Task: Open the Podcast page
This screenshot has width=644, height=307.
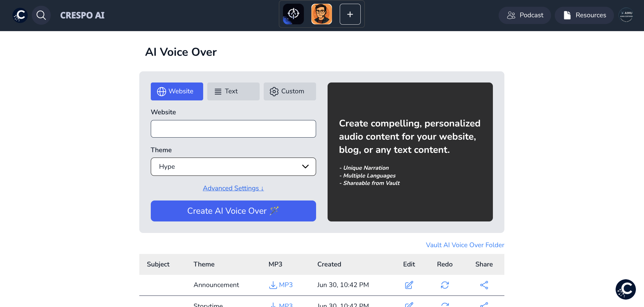Action: (525, 15)
